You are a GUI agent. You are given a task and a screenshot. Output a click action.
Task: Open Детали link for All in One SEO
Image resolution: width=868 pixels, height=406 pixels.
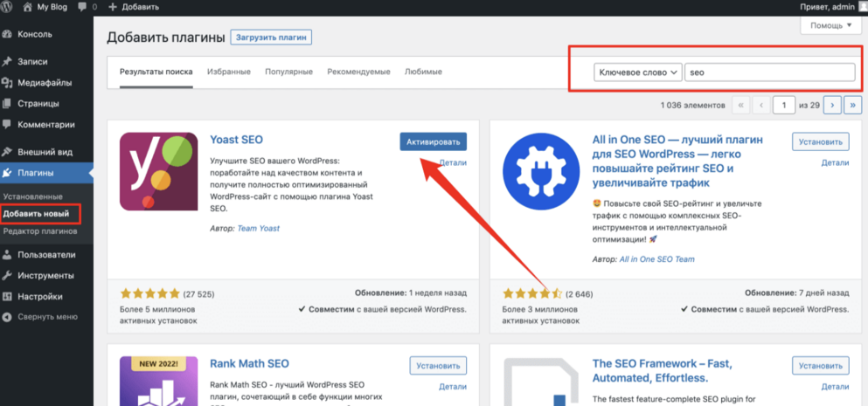(x=835, y=162)
